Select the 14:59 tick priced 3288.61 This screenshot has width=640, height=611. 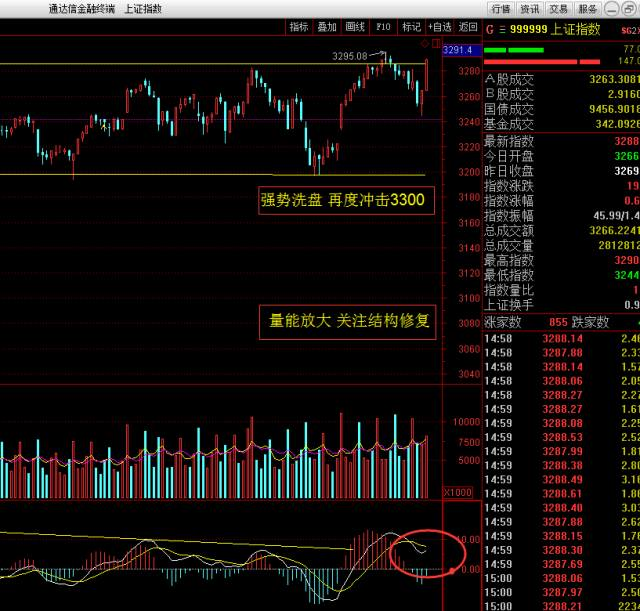(x=562, y=493)
